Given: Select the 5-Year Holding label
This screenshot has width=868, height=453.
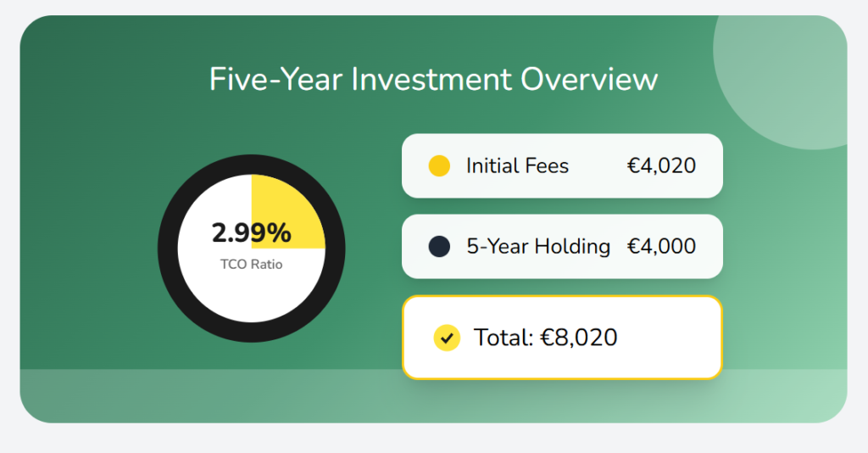Looking at the screenshot, I should click(x=538, y=247).
